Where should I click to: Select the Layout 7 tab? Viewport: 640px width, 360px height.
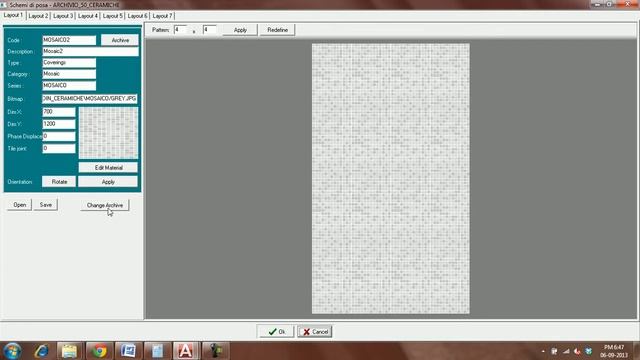pyautogui.click(x=162, y=16)
